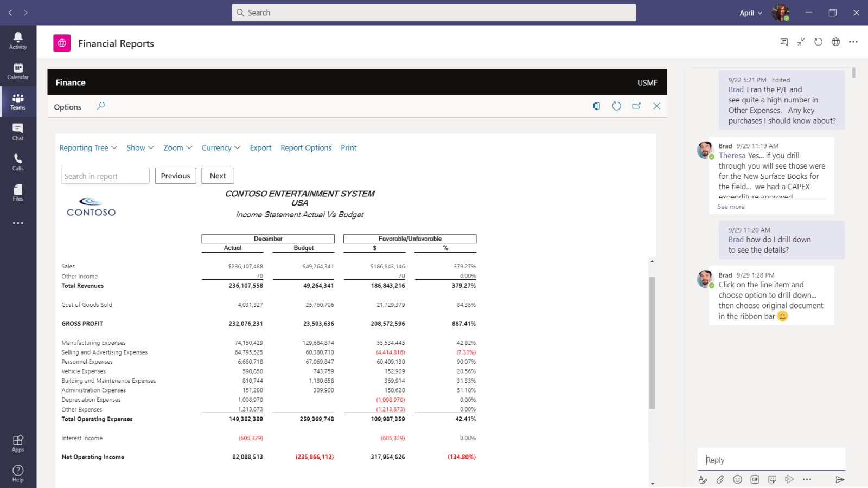Open the Report Options menu item
The image size is (868, 488).
coord(305,147)
